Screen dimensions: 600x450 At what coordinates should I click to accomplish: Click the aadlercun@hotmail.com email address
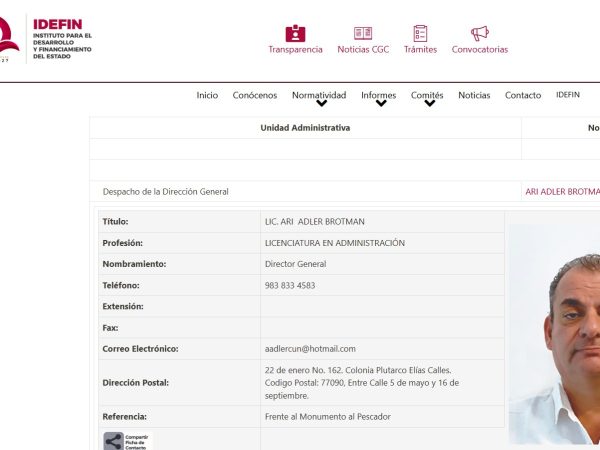tap(310, 349)
